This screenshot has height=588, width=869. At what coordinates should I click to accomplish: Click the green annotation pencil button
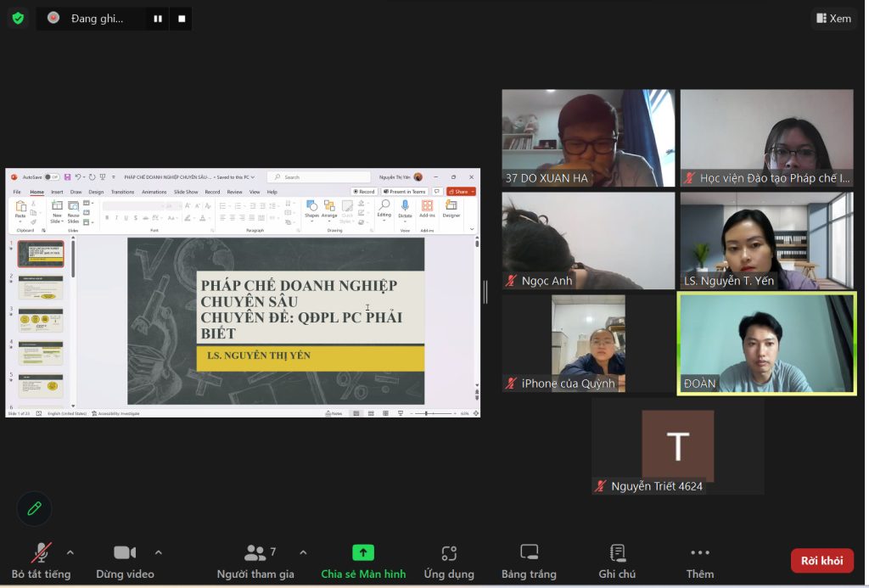(x=35, y=508)
